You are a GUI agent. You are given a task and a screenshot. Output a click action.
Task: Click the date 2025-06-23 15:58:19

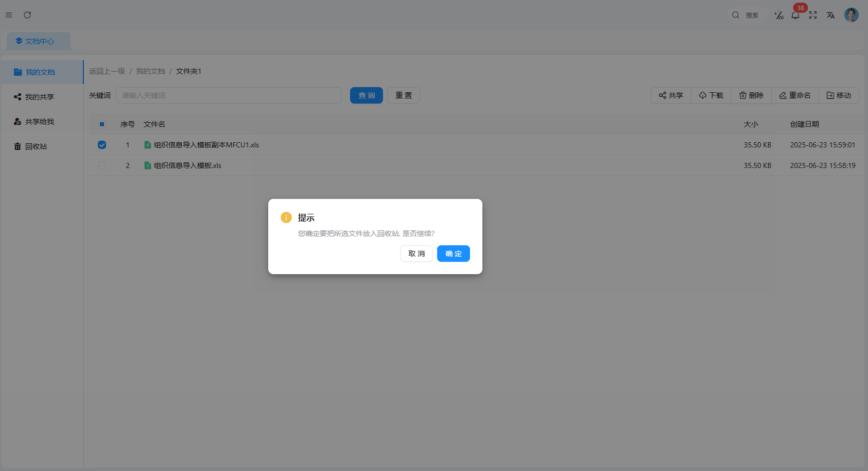click(x=823, y=165)
